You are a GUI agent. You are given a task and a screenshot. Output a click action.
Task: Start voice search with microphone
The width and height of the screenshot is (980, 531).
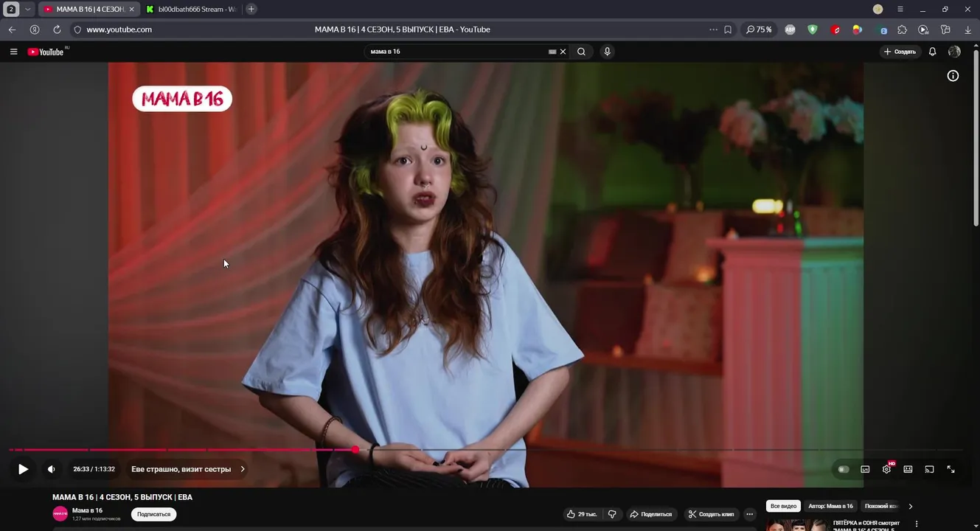(x=607, y=52)
